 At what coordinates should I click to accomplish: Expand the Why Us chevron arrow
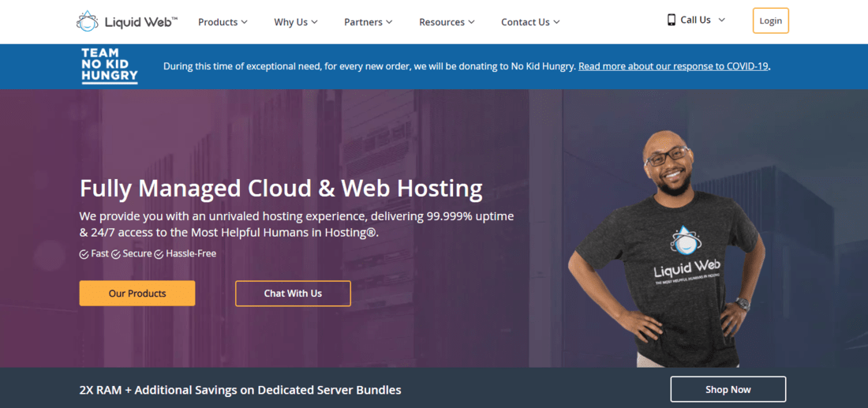(314, 22)
